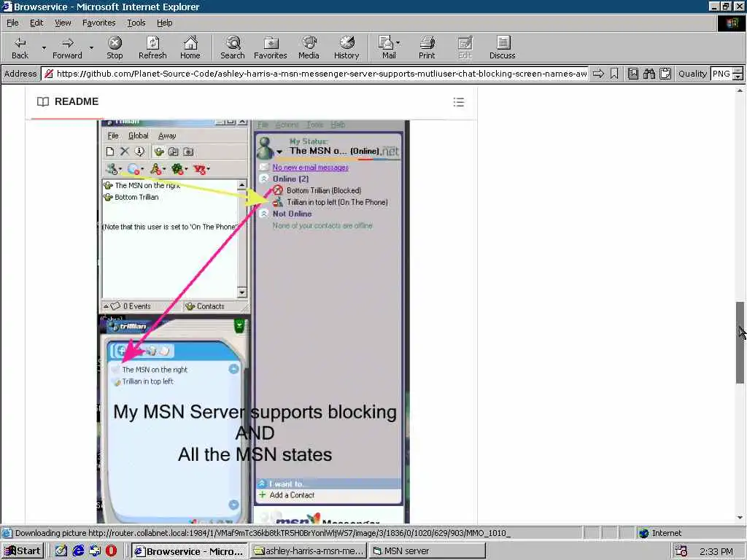Click the Discuss toolbar button

(x=502, y=47)
